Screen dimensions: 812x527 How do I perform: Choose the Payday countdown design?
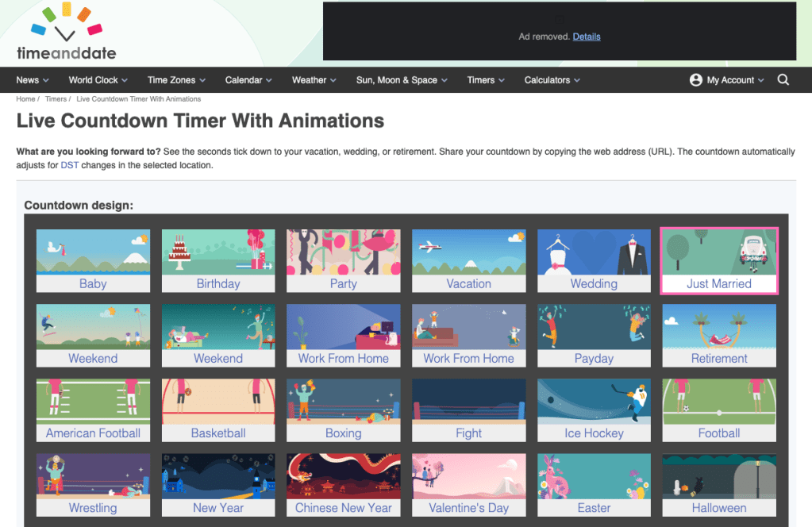click(594, 335)
